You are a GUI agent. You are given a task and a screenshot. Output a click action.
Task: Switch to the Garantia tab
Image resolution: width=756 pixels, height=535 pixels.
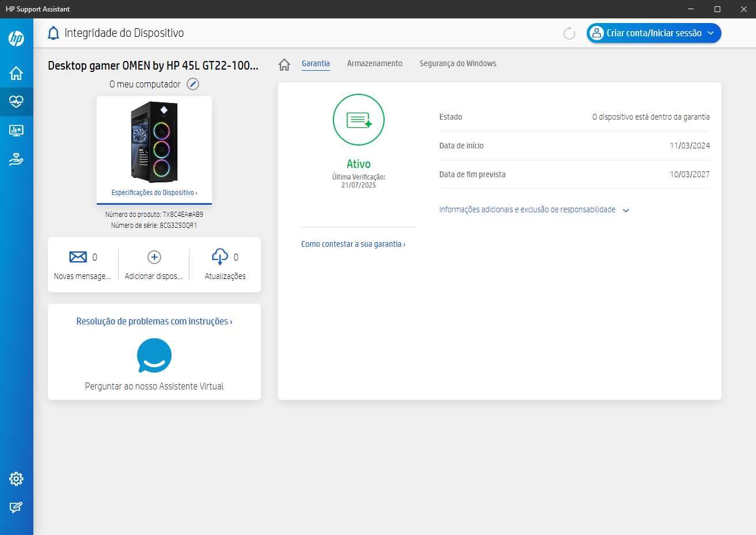(x=316, y=63)
